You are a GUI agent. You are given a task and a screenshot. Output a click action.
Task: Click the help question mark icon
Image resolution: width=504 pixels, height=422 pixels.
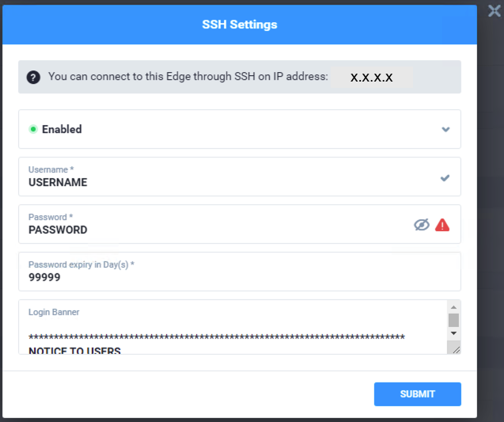click(32, 77)
